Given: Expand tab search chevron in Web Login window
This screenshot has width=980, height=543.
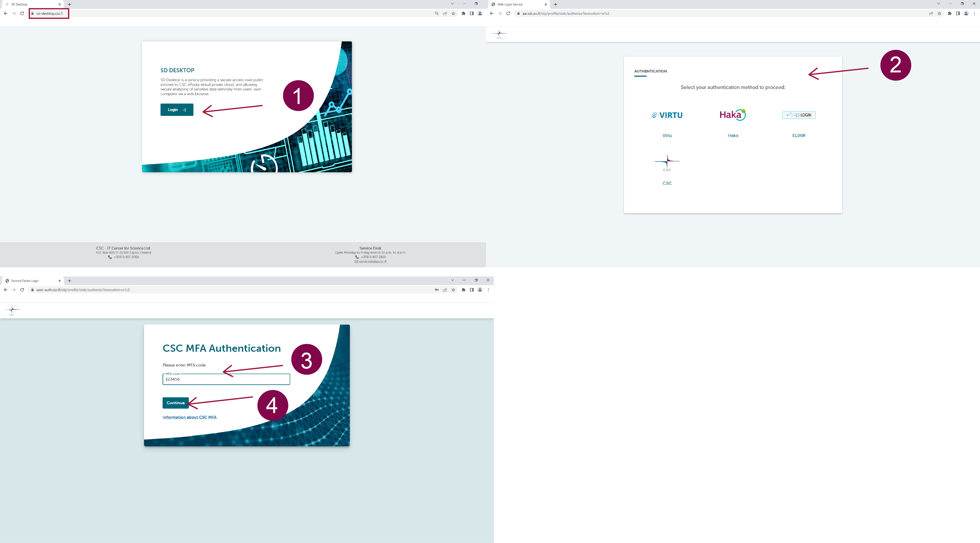Looking at the screenshot, I should (x=939, y=4).
